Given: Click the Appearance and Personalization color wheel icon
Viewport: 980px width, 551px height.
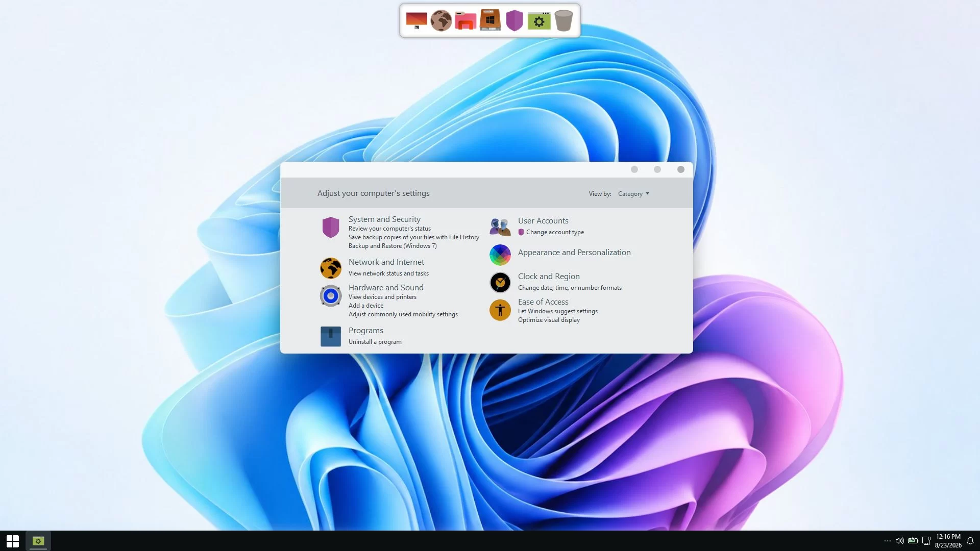Looking at the screenshot, I should [500, 255].
